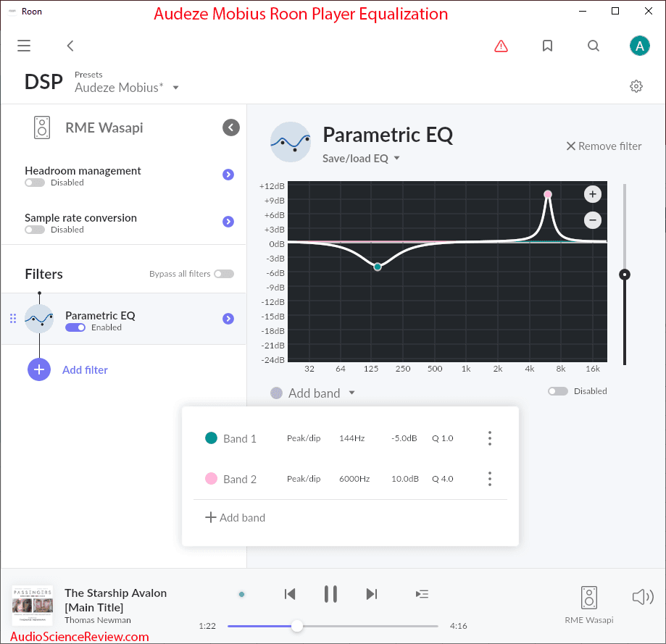Open DSP settings gear icon
This screenshot has width=666, height=644.
636,86
